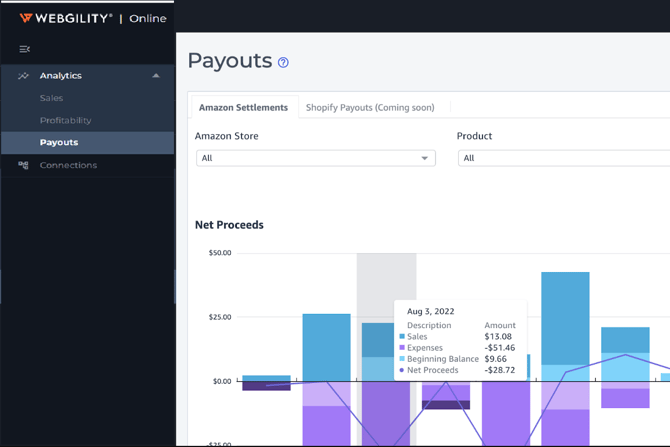
Task: Collapse the Analytics menu arrow
Action: 156,76
